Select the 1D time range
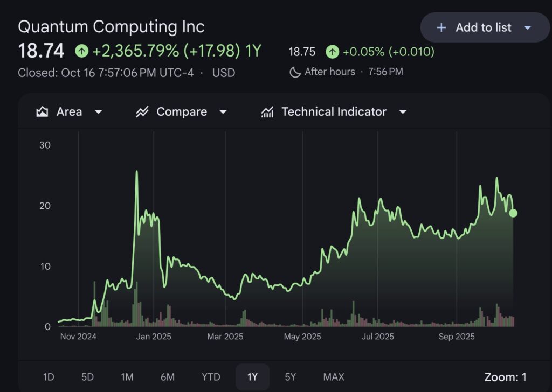The image size is (552, 392). pyautogui.click(x=49, y=377)
